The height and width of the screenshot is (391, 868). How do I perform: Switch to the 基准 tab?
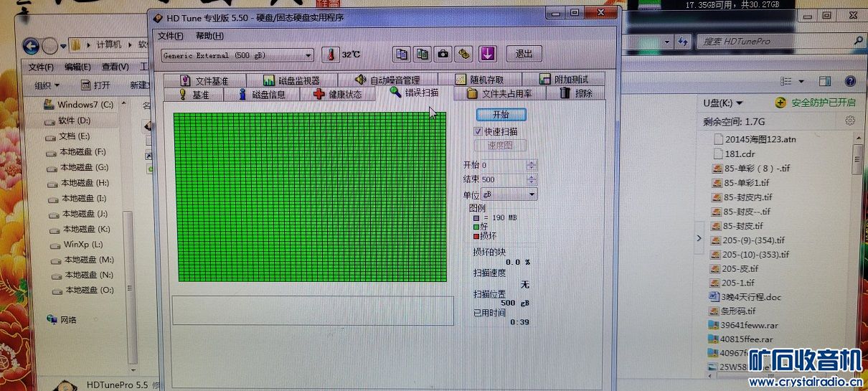[x=194, y=94]
